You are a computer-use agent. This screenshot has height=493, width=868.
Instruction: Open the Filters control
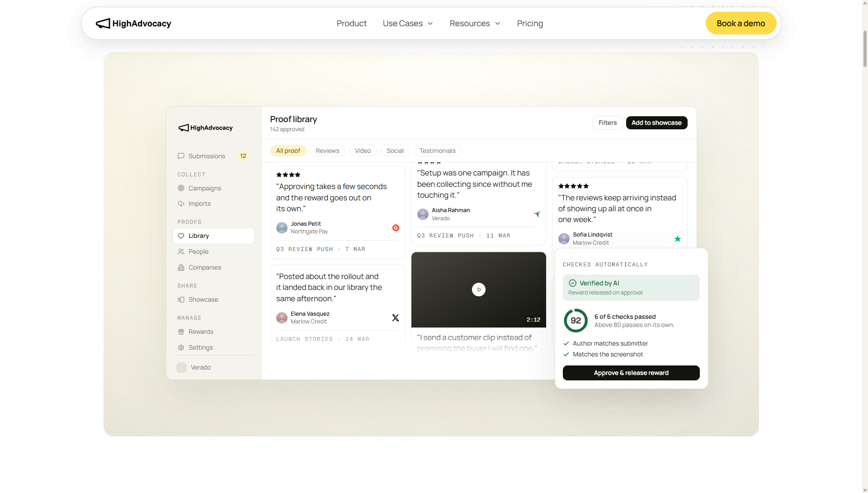[608, 123]
